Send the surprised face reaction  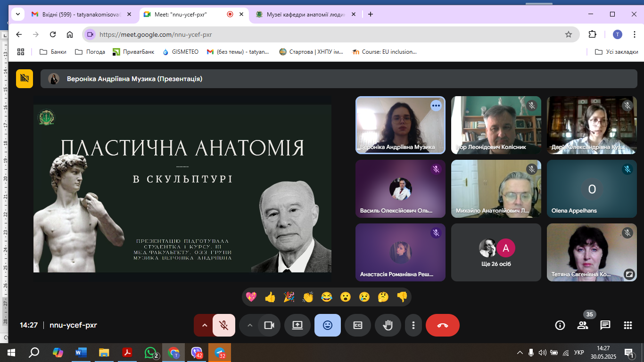point(346,297)
